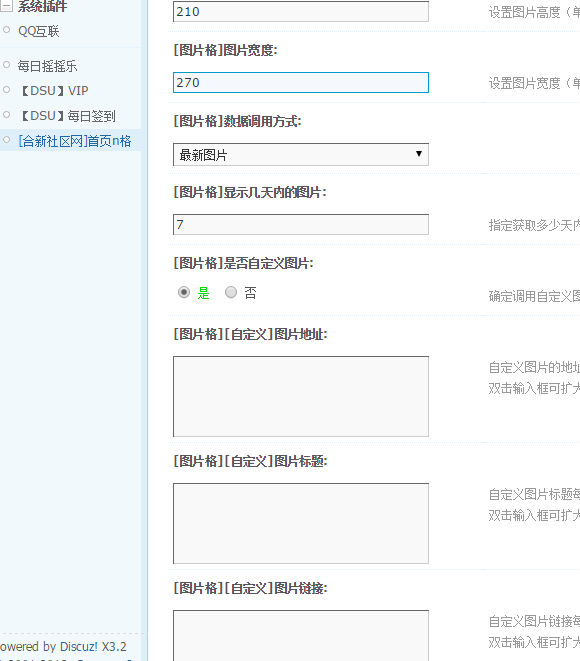Open the 【DSU】VIP plugin
This screenshot has width=580, height=661.
tap(54, 91)
